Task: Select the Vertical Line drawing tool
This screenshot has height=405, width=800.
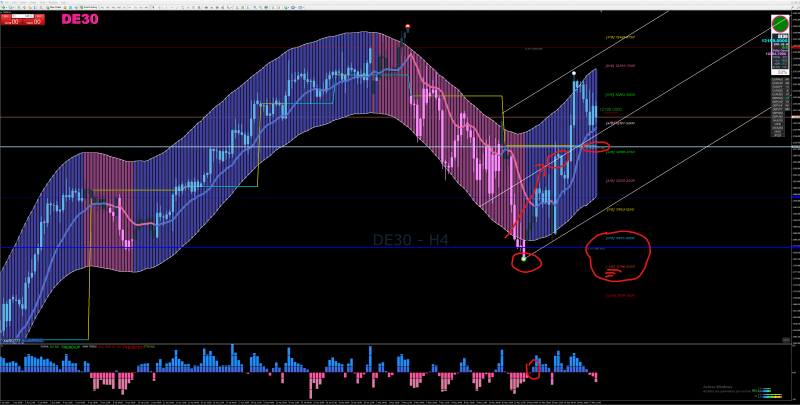Action: [166, 7]
